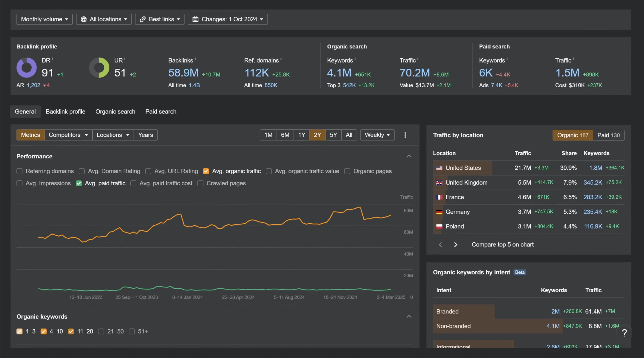Expand the Competitors dropdown
The width and height of the screenshot is (644, 358).
coord(68,135)
